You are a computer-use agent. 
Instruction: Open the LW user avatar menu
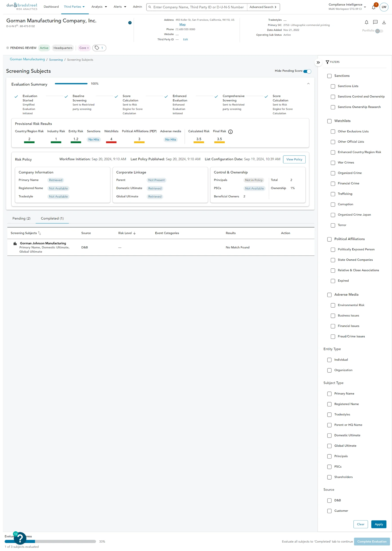[384, 7]
